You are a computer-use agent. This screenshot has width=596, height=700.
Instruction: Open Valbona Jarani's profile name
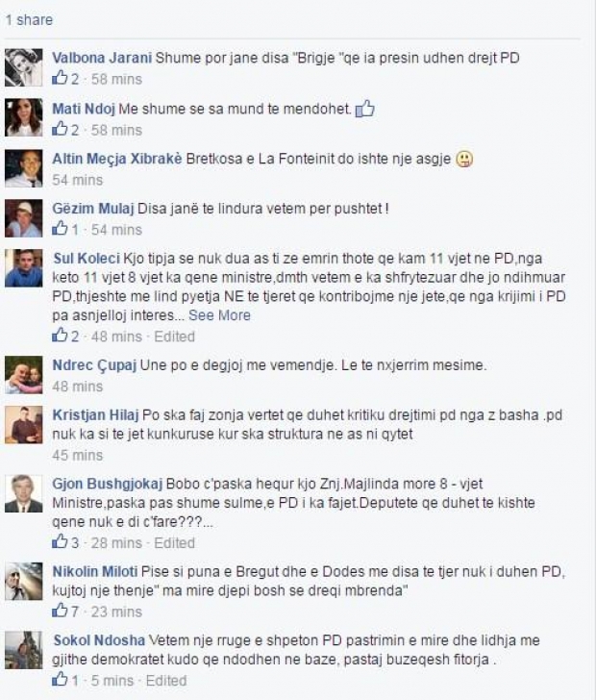tap(102, 58)
